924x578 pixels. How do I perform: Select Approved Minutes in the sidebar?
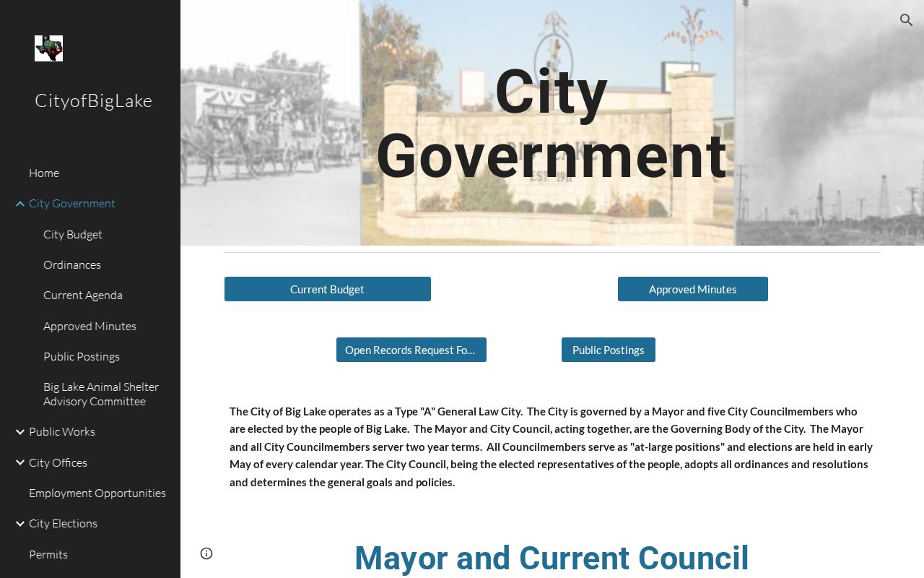90,326
